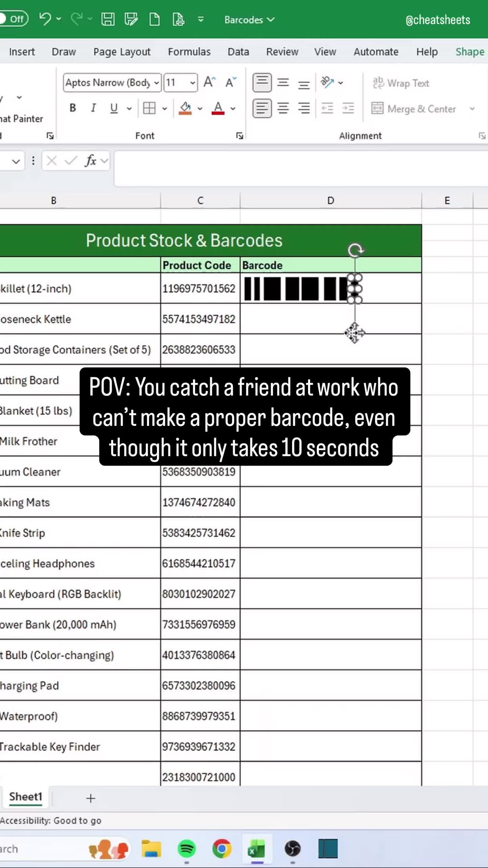
Task: Open Font Settings dialog launcher
Action: pyautogui.click(x=240, y=136)
